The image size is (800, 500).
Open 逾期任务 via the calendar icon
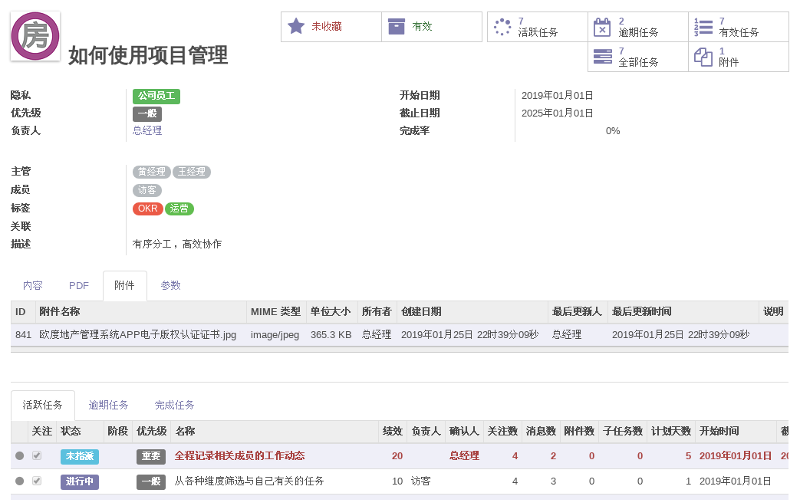[x=602, y=26]
